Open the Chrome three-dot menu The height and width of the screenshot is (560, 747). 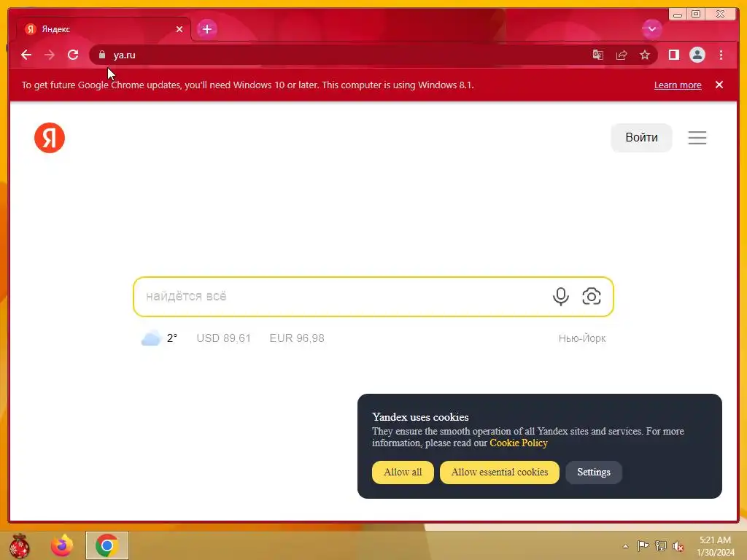click(x=721, y=55)
